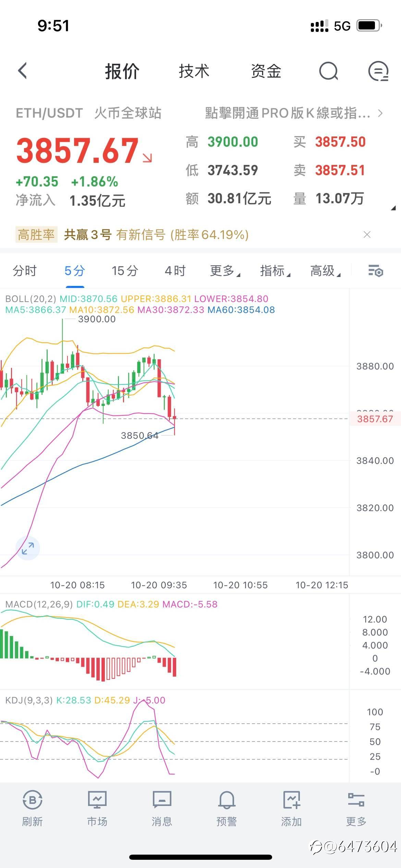Open the 高级 advanced dropdown
The height and width of the screenshot is (868, 401).
[x=325, y=271]
